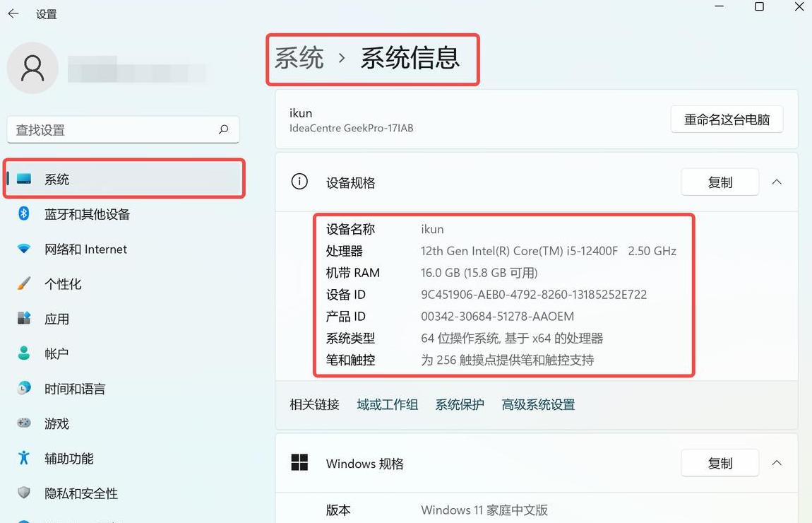Screen dimensions: 812x523
Task: Close the Settings window
Action: (x=799, y=7)
